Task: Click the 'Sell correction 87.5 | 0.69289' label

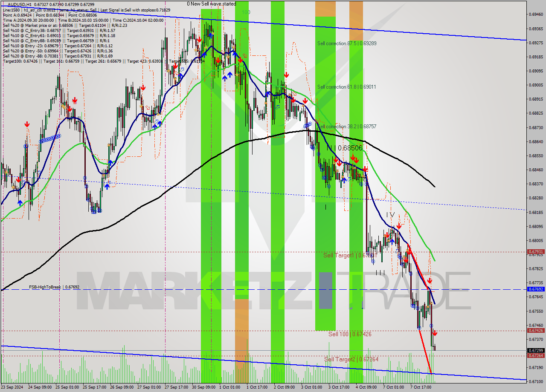Action: tap(347, 43)
